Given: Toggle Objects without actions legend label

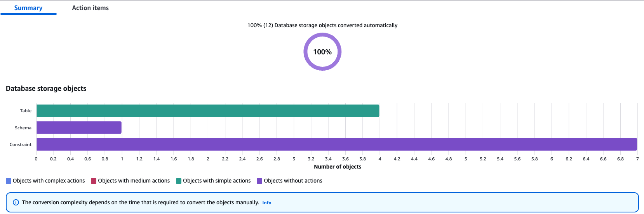Looking at the screenshot, I should [293, 181].
